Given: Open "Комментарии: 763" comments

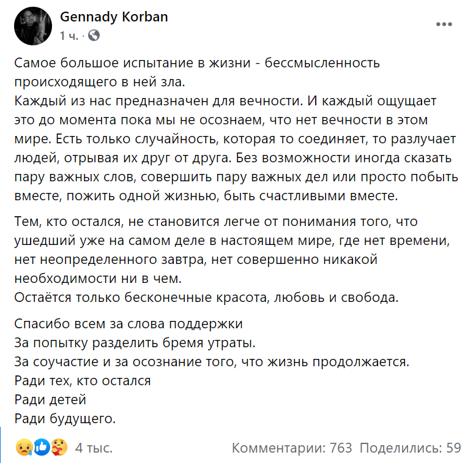Looking at the screenshot, I should pos(292,448).
